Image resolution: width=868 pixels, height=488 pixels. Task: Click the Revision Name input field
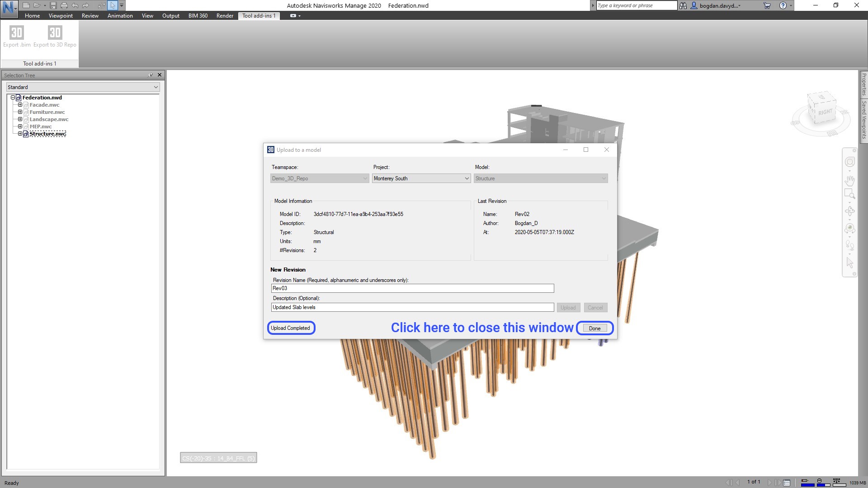(412, 288)
